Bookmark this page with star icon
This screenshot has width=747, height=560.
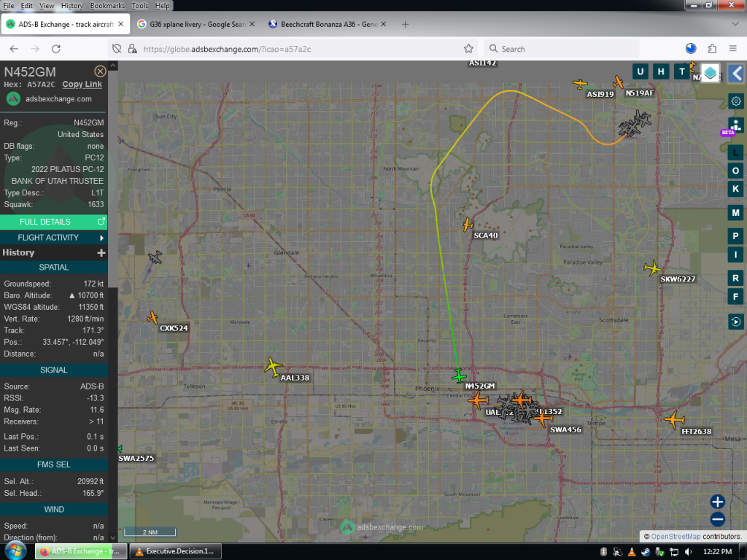tap(468, 49)
